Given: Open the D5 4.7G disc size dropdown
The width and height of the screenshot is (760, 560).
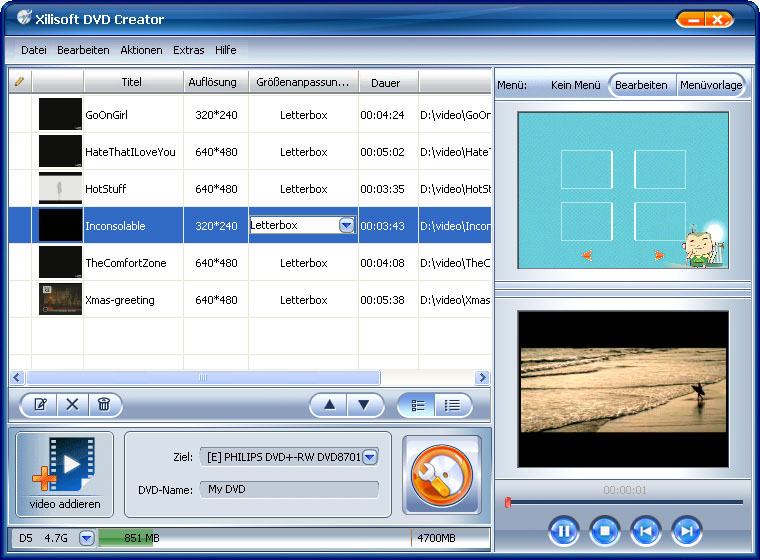Looking at the screenshot, I should [x=87, y=538].
